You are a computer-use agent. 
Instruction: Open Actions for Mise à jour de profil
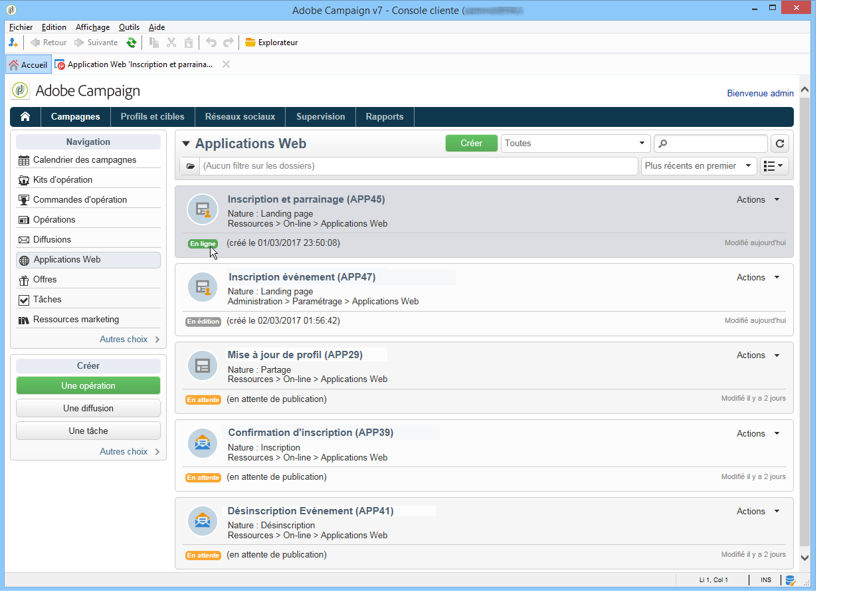click(758, 355)
